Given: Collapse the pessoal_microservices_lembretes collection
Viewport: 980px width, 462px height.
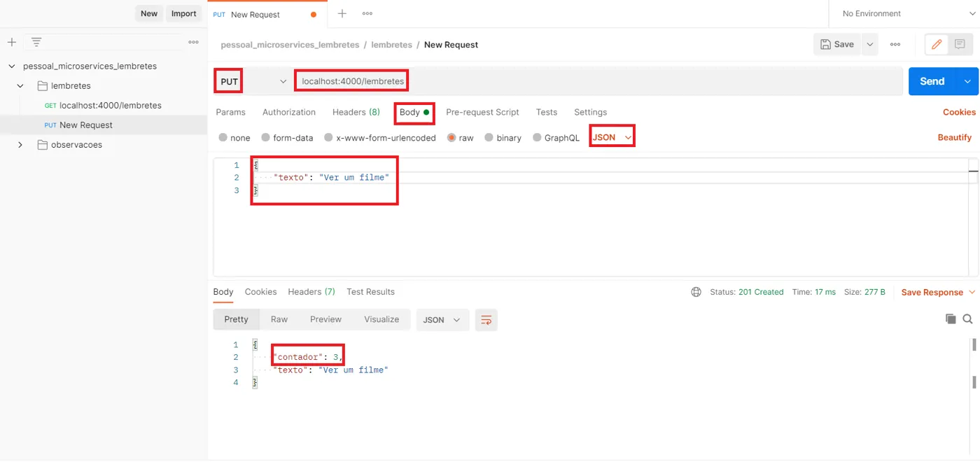Looking at the screenshot, I should pyautogui.click(x=11, y=66).
